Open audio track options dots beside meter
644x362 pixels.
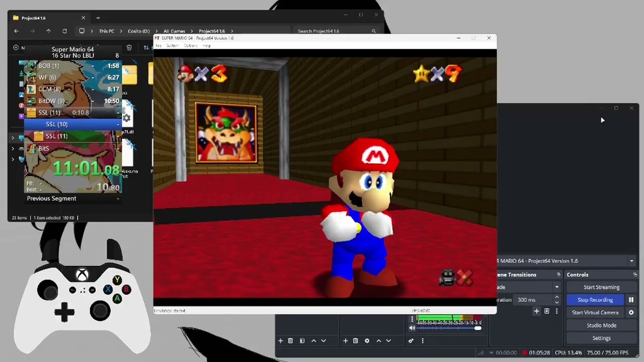[412, 319]
